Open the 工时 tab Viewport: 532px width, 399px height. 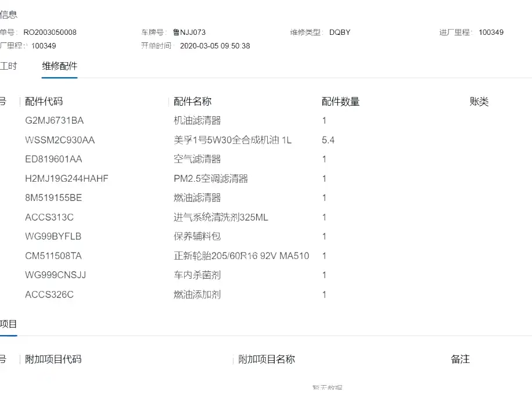[8, 66]
